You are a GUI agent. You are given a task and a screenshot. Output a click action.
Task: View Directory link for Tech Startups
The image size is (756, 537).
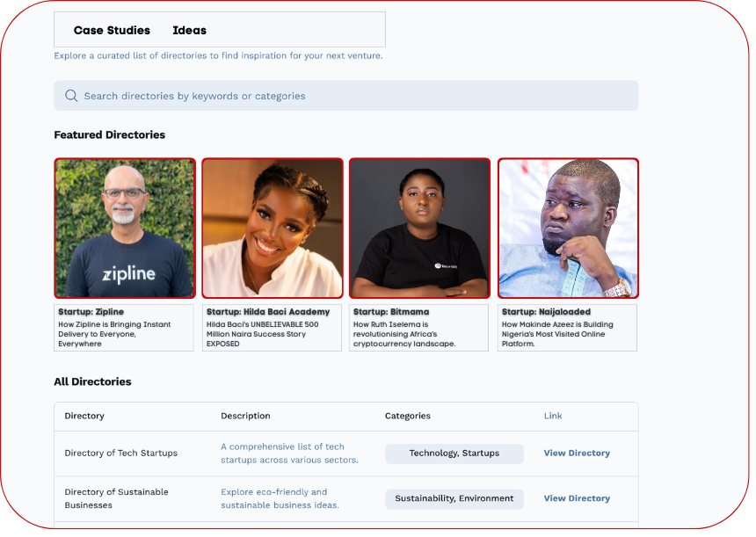click(577, 454)
